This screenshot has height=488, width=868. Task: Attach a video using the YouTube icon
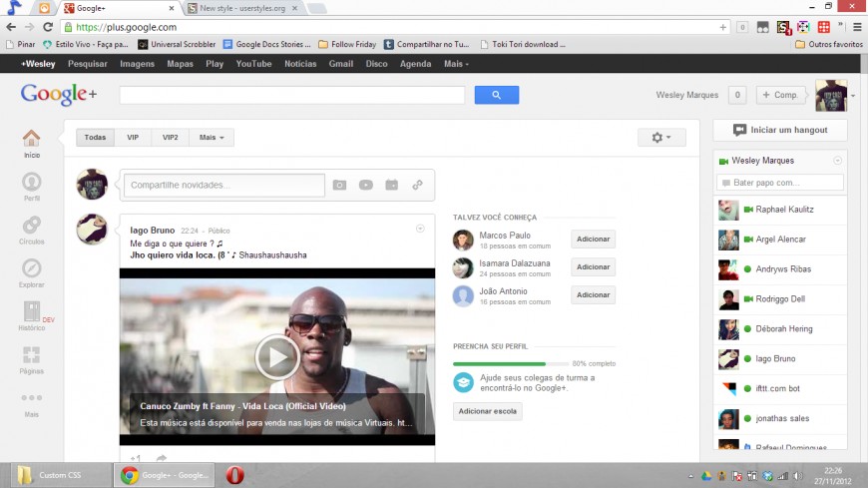[x=366, y=185]
